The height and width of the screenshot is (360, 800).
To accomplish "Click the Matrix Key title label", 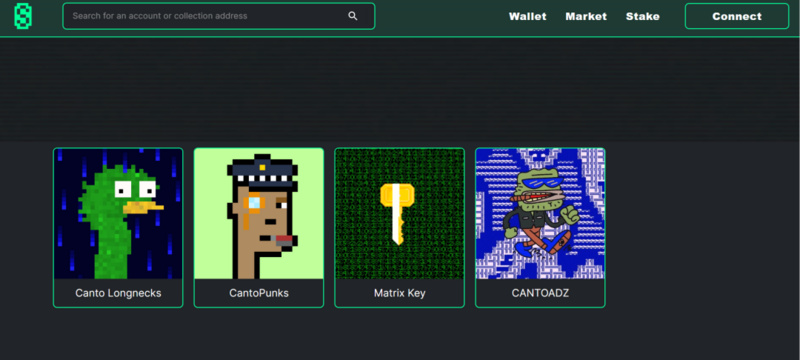I will pos(399,293).
